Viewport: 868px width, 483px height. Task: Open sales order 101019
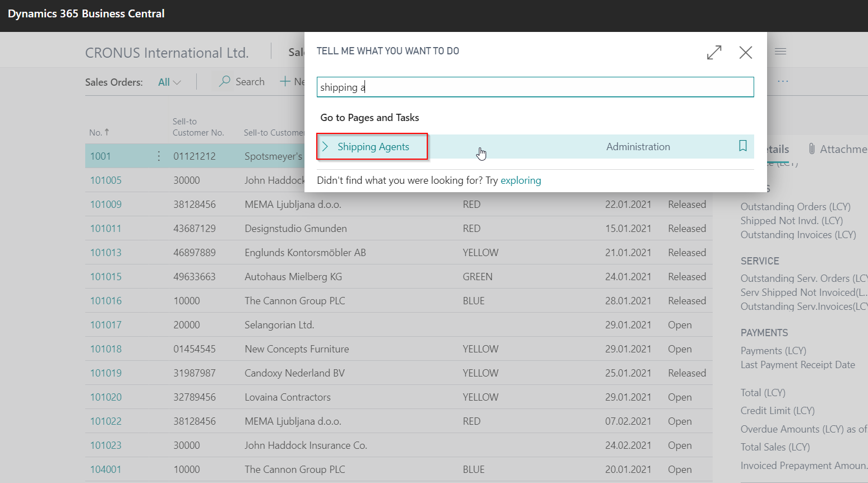[x=106, y=373]
